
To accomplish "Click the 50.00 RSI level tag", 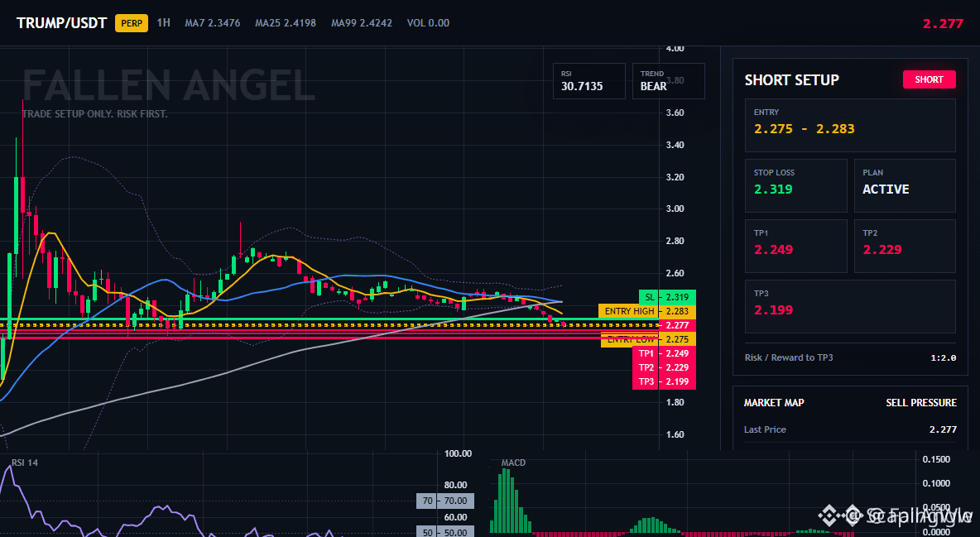I will coord(445,533).
